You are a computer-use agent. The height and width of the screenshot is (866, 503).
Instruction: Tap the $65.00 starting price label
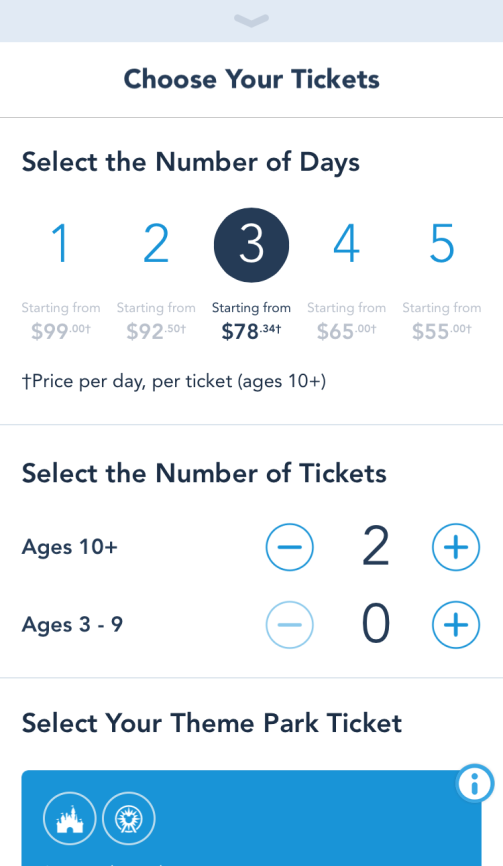(346, 331)
